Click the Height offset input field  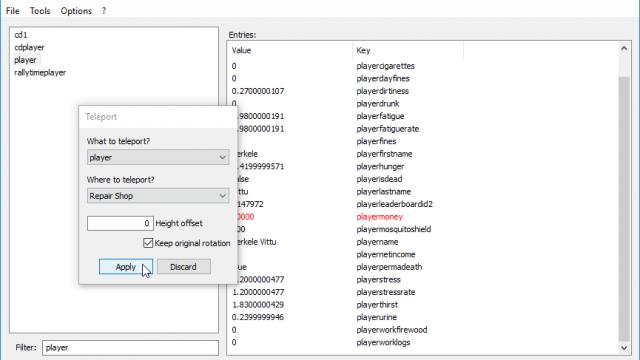[x=120, y=223]
